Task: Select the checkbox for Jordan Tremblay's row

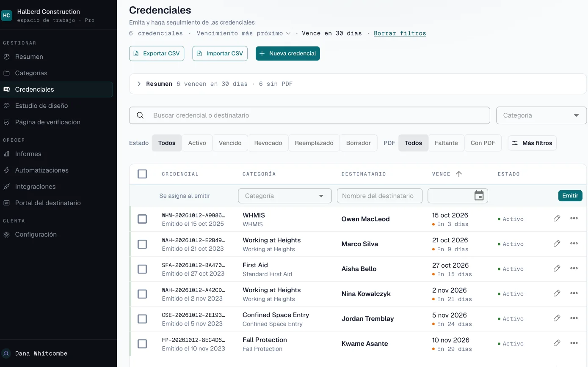Action: 142,319
